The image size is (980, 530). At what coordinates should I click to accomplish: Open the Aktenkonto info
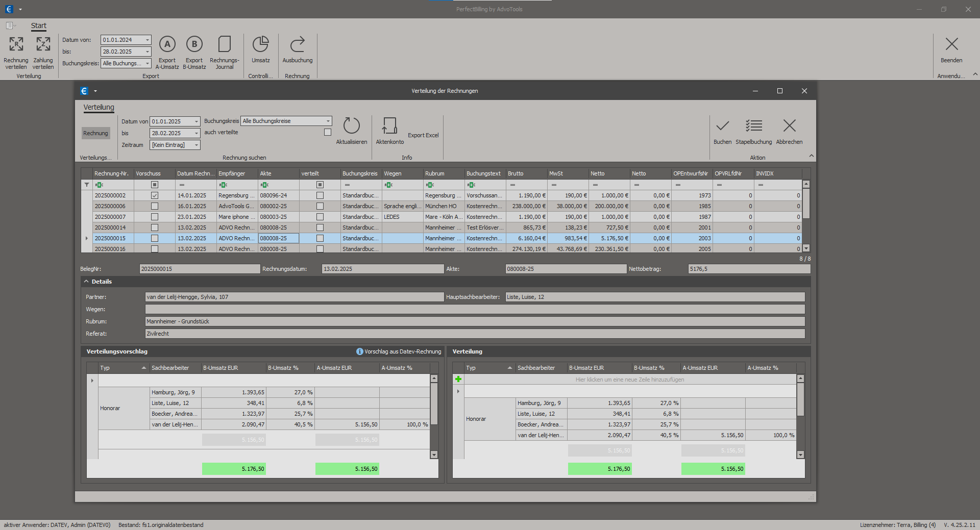point(389,126)
